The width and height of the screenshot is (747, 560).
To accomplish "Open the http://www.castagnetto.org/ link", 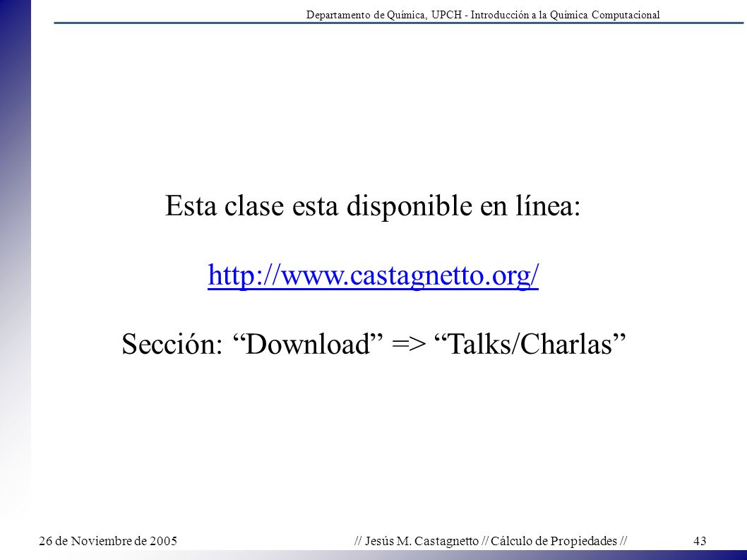I will pos(373,276).
